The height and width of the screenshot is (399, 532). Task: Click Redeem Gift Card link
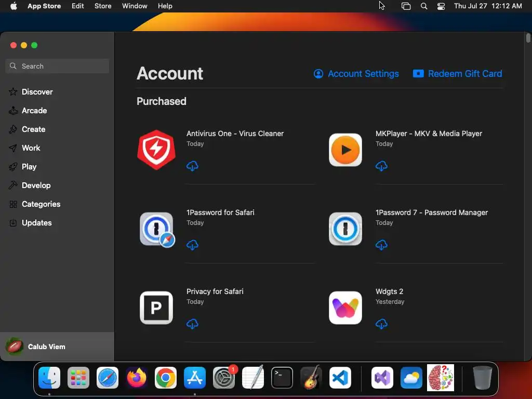[457, 74]
